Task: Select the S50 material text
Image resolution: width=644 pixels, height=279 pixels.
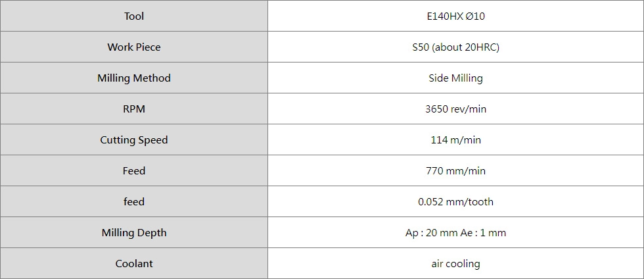Action: pos(421,47)
